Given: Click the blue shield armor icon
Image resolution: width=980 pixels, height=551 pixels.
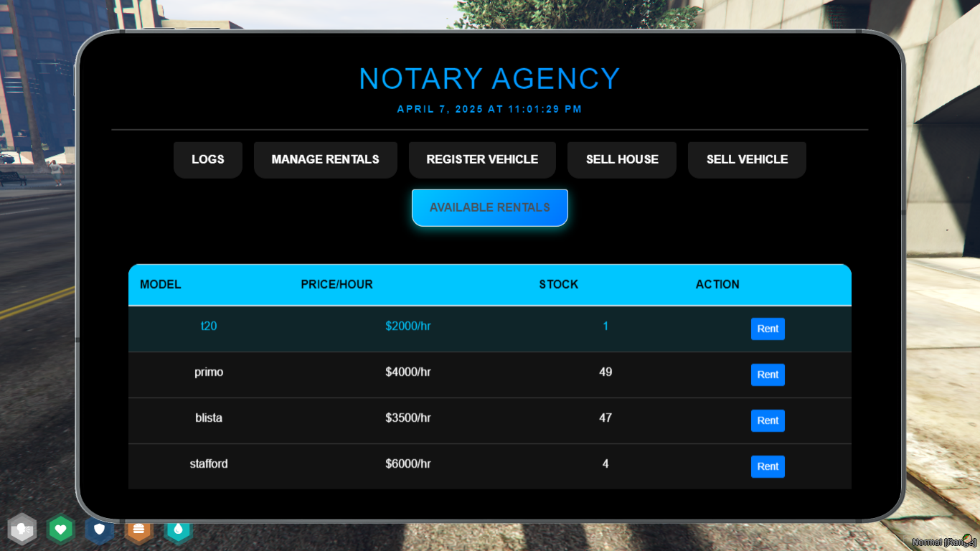Looking at the screenshot, I should tap(100, 529).
